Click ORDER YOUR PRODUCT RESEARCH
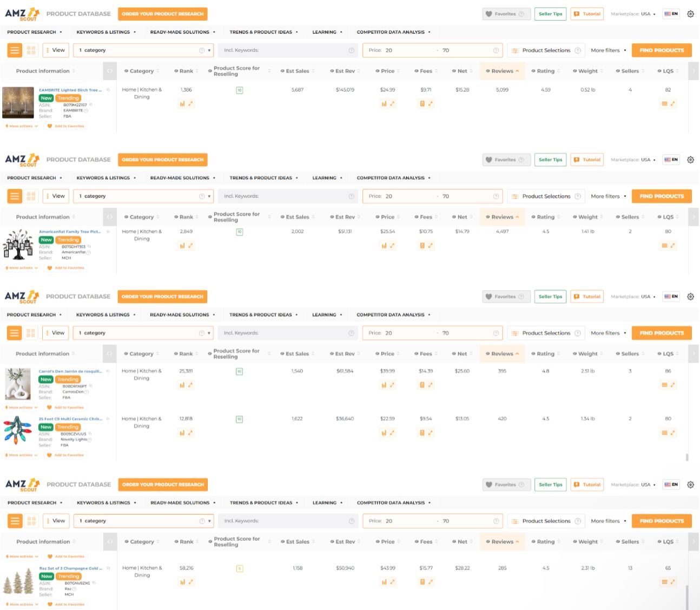The width and height of the screenshot is (700, 610). tap(162, 14)
